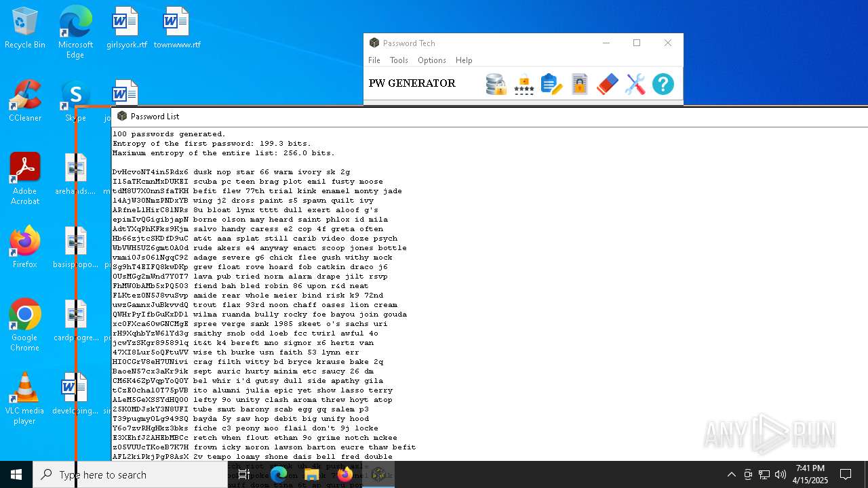Viewport: 868px width, 488px height.
Task: Click the 'Maximum entropy of the entire list' line
Action: [223, 153]
